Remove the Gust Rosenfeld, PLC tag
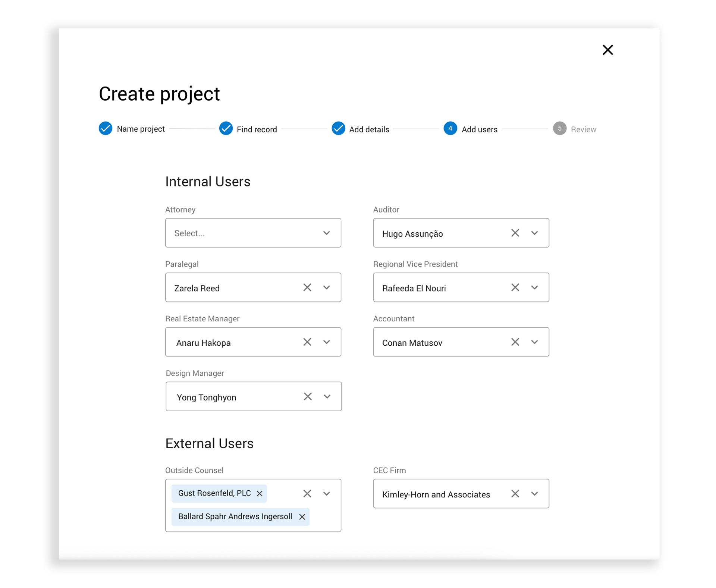 coord(260,494)
